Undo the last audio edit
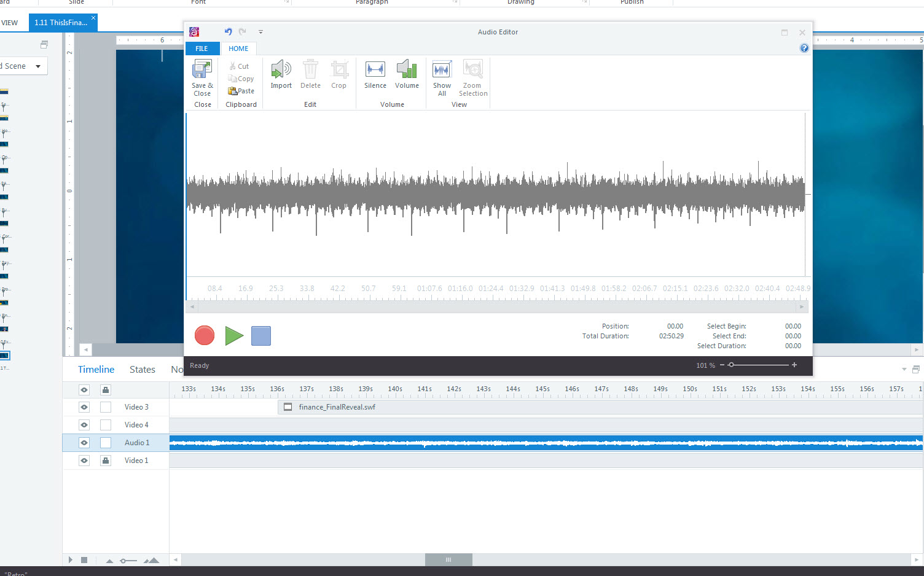 [228, 32]
